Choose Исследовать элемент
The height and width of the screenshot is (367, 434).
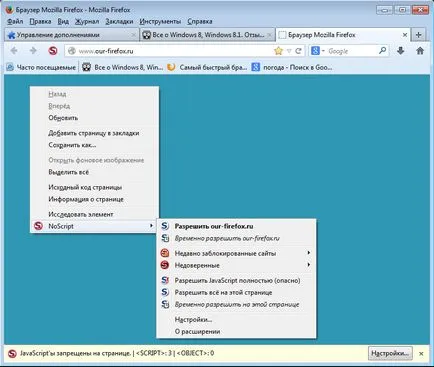95,214
